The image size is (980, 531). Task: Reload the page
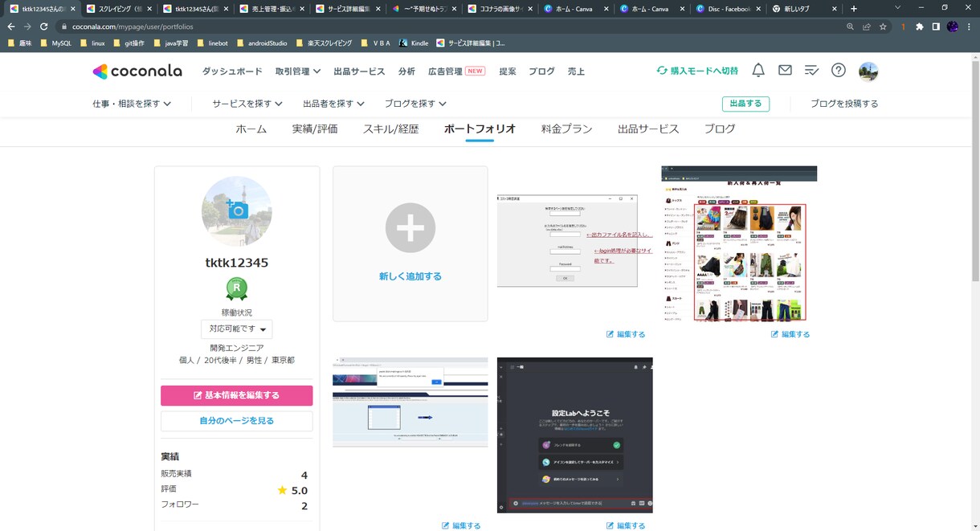pyautogui.click(x=44, y=27)
